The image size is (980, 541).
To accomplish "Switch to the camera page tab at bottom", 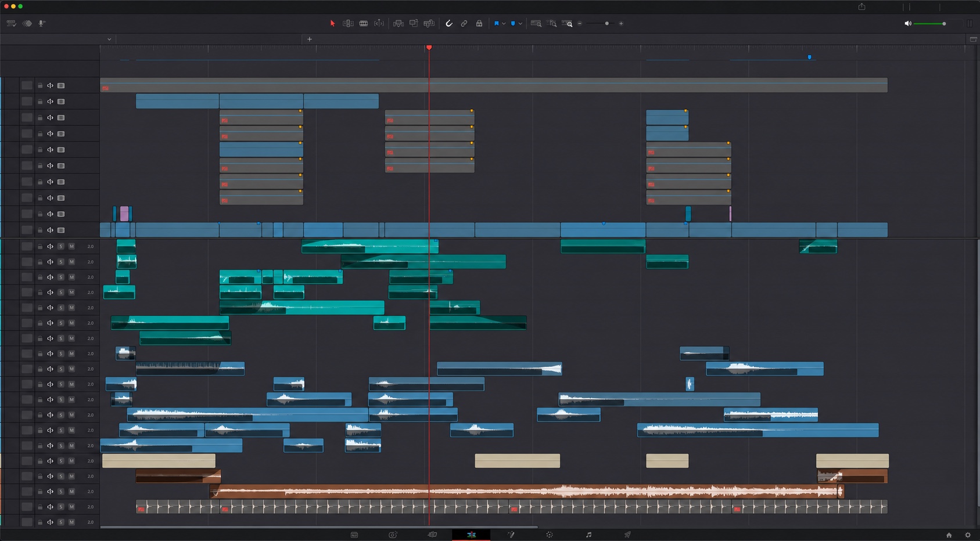I will click(x=393, y=535).
